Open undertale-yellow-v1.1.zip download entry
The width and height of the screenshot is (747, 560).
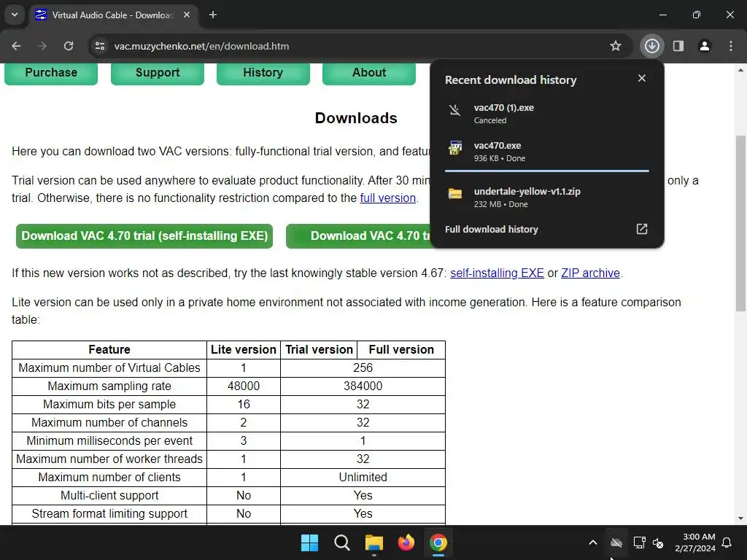546,197
